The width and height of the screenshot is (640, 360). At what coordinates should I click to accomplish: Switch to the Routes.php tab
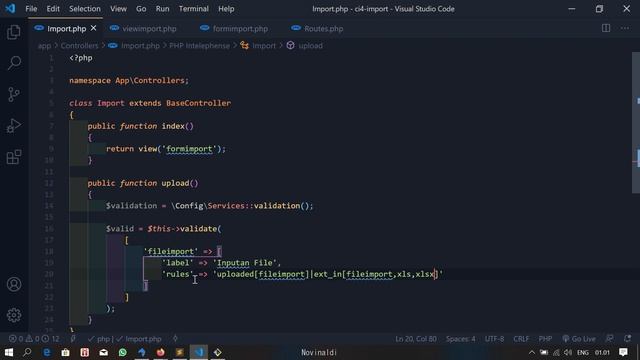click(318, 29)
